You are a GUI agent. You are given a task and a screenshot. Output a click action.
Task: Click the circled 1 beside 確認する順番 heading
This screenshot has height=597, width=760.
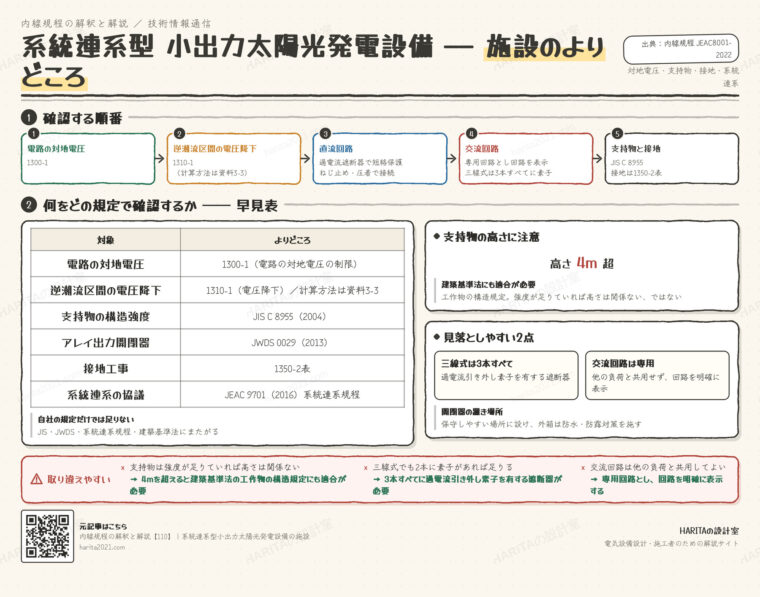pos(29,117)
